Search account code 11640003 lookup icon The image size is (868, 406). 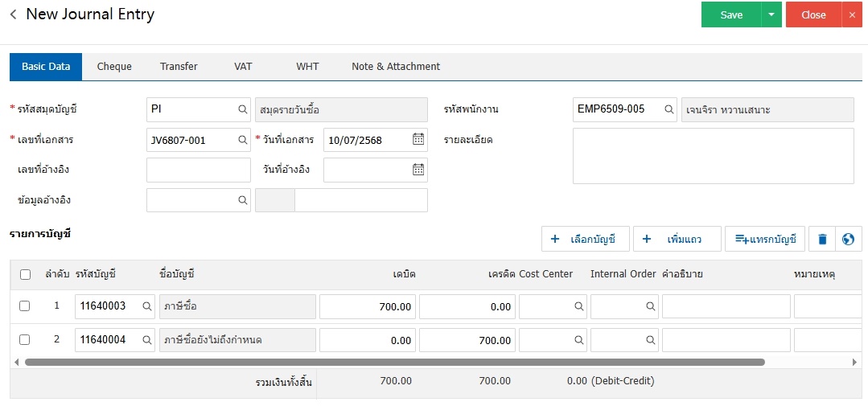point(146,306)
